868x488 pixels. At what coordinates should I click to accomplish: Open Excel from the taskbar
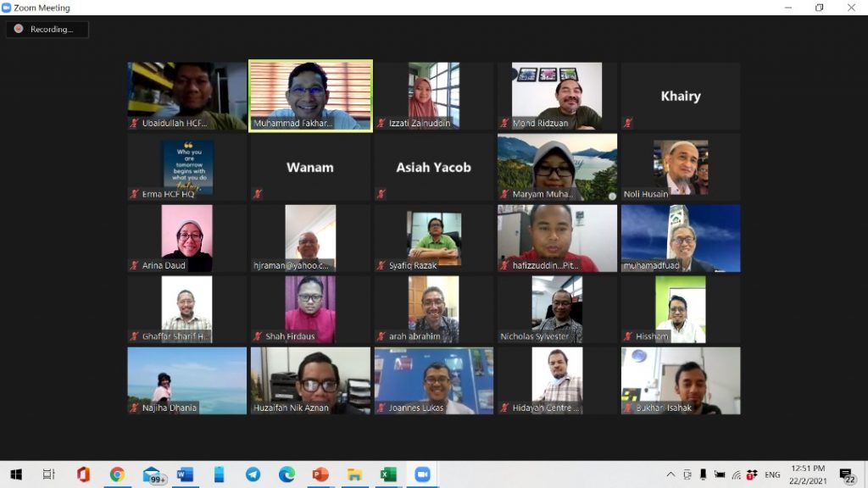[x=388, y=474]
